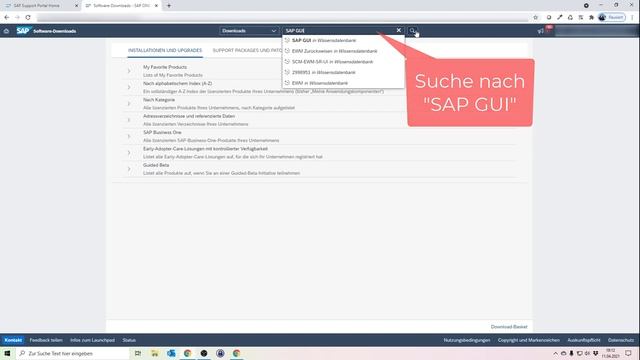Open File Explorer from the taskbar

pyautogui.click(x=155, y=353)
